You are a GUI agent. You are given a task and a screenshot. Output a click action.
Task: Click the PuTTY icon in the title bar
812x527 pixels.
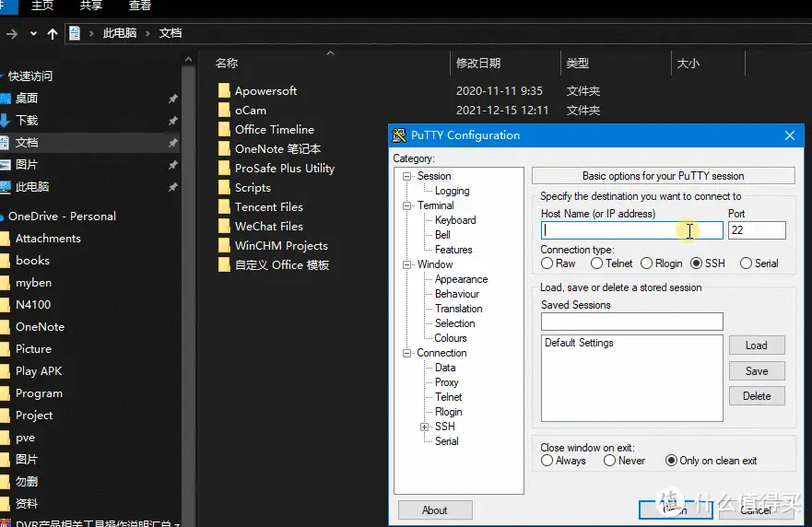[x=399, y=135]
